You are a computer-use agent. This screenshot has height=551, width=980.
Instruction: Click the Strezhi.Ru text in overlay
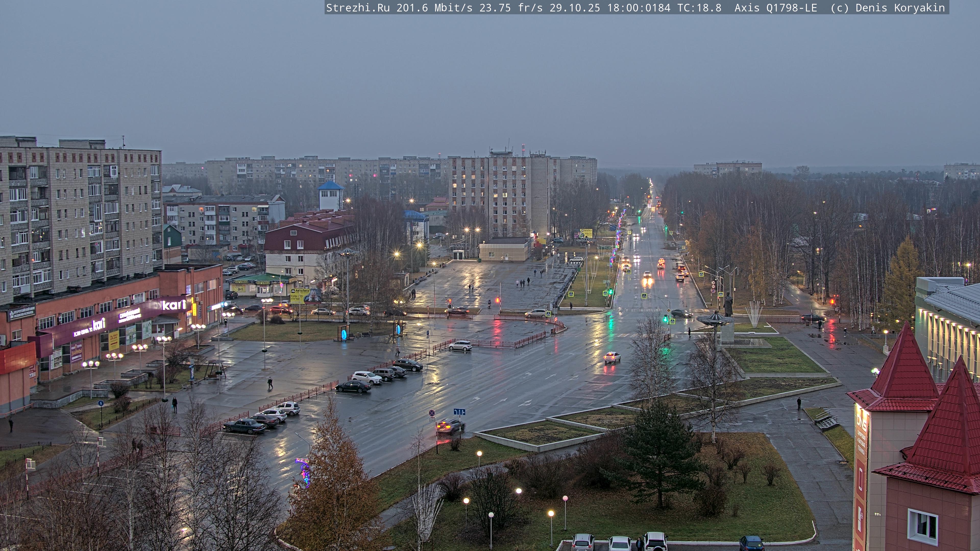point(358,8)
